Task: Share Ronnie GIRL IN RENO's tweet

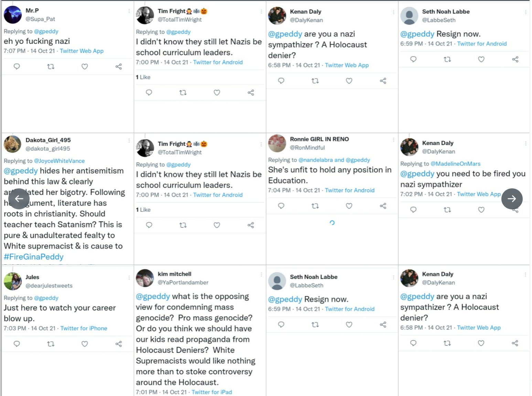Action: pyautogui.click(x=383, y=206)
